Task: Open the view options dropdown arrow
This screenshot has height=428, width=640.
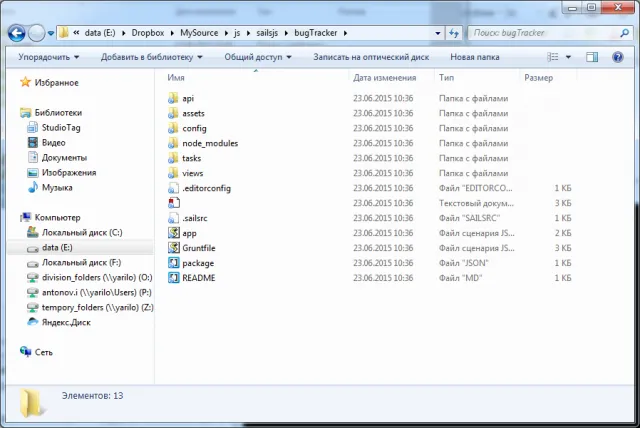Action: point(568,57)
